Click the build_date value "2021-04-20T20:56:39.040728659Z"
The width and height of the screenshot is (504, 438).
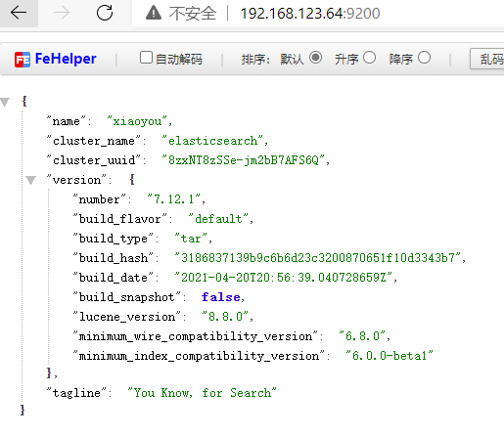(284, 278)
